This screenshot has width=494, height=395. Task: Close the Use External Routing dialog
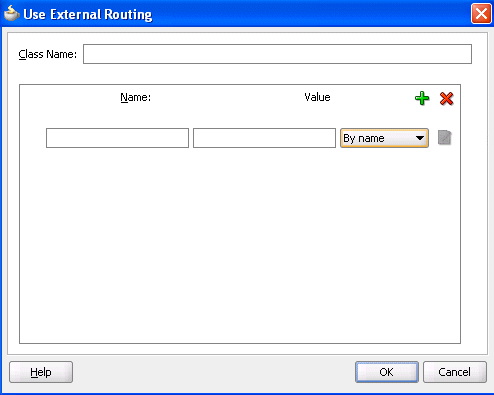[481, 14]
